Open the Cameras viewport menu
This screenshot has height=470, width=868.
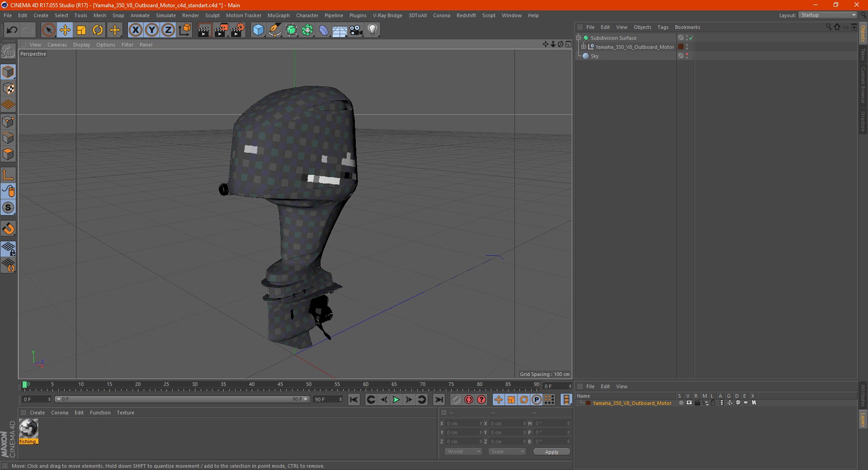pyautogui.click(x=57, y=45)
